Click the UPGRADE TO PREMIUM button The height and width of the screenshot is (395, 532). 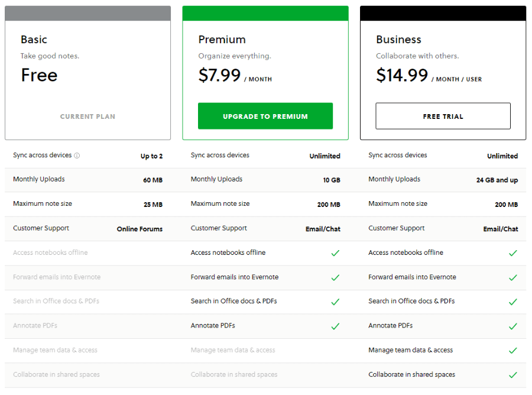265,116
